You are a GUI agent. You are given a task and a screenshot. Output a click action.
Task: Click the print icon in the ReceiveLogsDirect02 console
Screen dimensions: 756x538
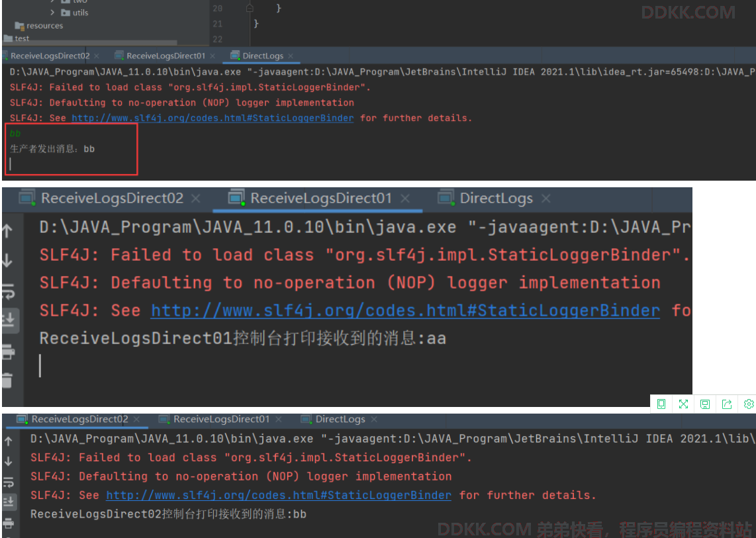tap(8, 523)
